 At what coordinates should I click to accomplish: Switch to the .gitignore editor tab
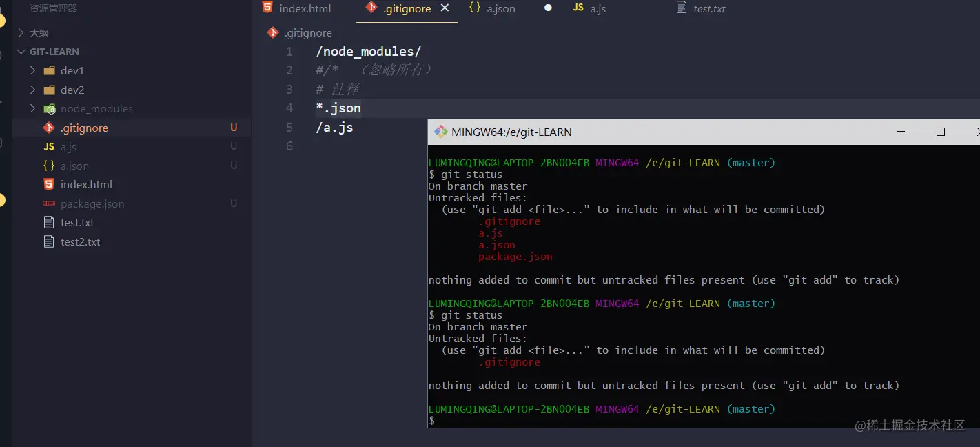407,9
